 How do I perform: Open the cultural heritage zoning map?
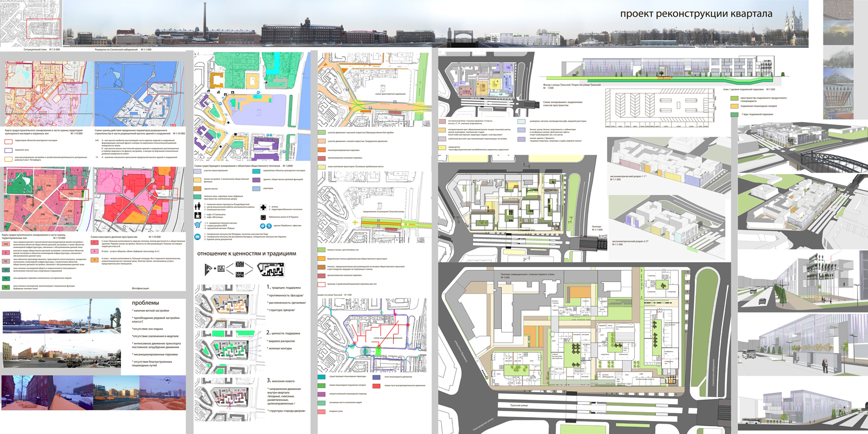pos(46,93)
